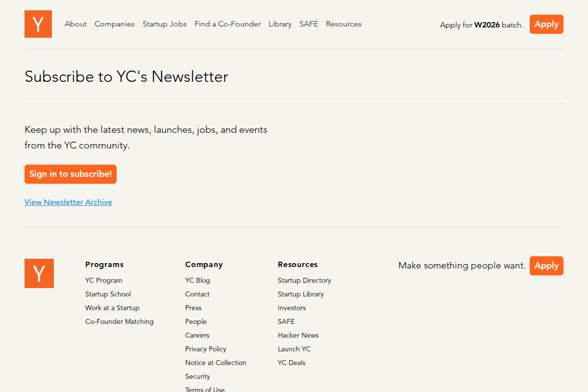The height and width of the screenshot is (392, 588).
Task: Click the Apply button in the header
Action: (x=546, y=24)
